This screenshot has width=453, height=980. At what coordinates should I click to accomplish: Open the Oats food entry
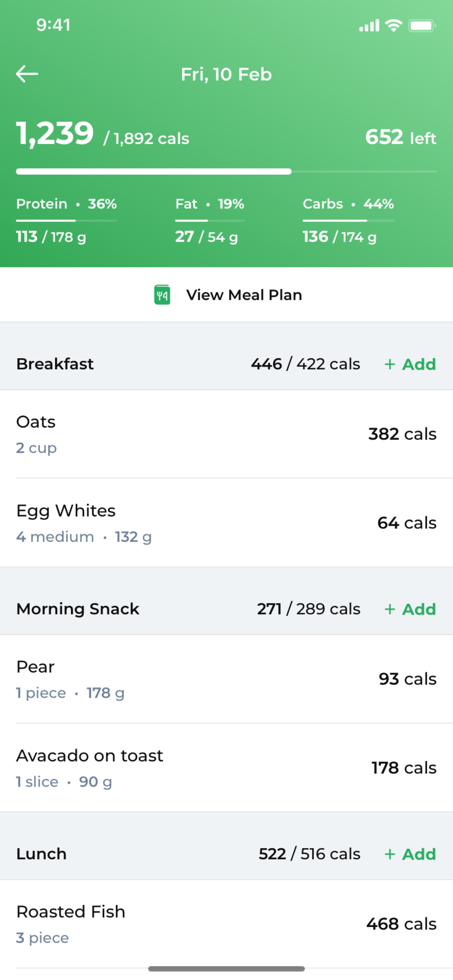pyautogui.click(x=226, y=434)
